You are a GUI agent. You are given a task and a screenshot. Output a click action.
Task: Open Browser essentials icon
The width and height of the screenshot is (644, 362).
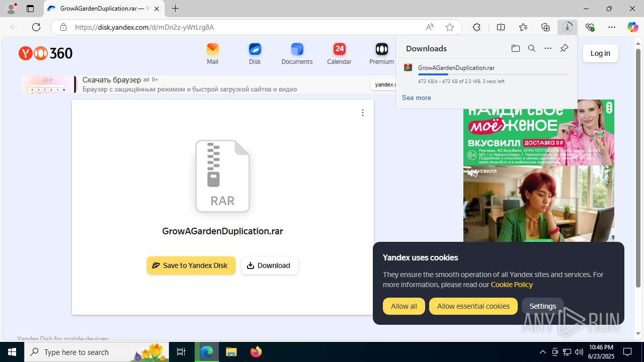click(590, 27)
